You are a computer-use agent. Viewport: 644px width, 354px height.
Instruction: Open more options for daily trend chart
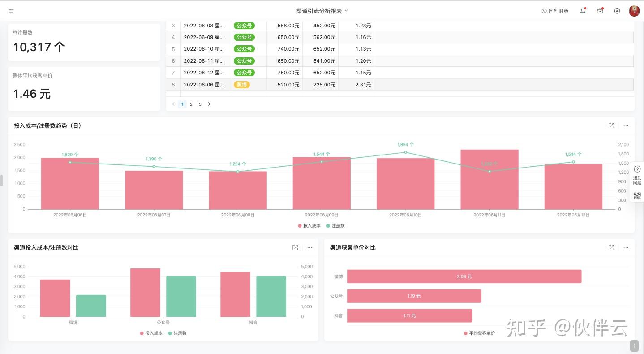point(626,126)
